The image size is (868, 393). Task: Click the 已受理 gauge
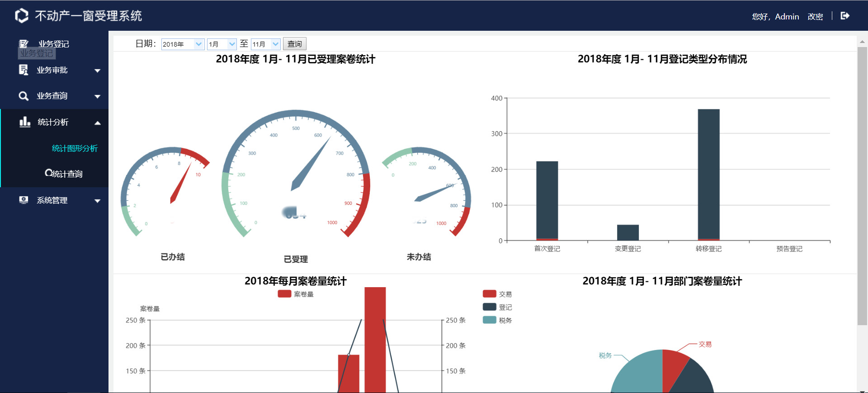[296, 174]
